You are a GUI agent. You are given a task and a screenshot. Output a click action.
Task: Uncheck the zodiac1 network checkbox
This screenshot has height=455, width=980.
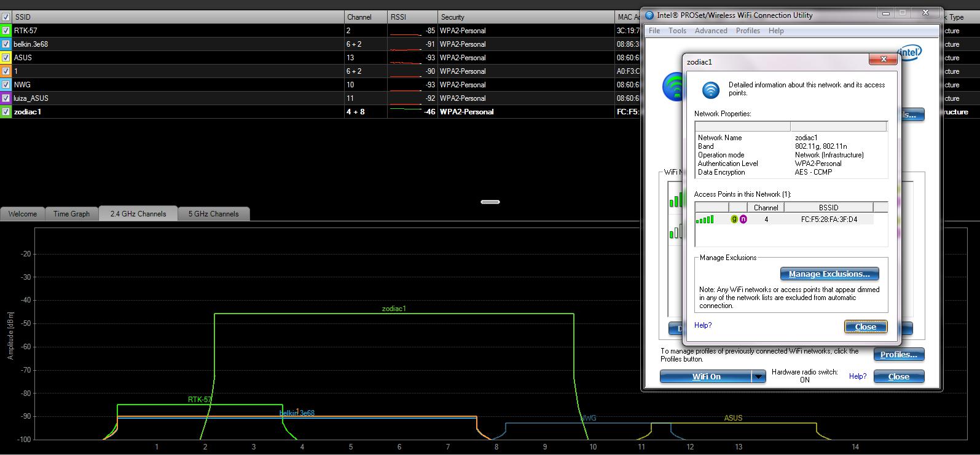(6, 112)
